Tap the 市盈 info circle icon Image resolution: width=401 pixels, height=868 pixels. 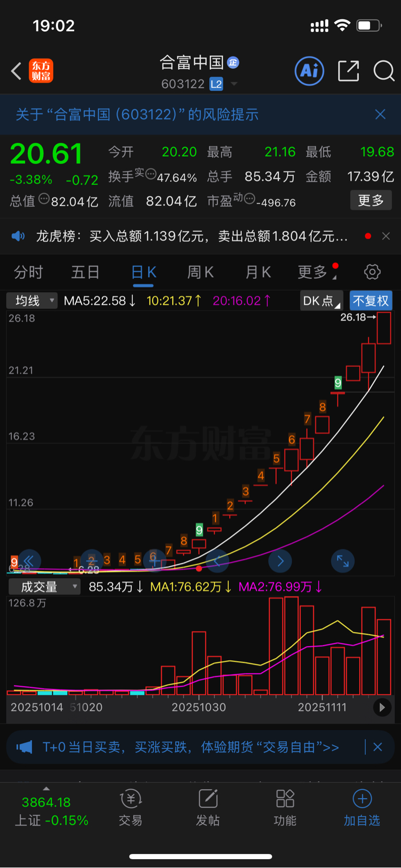[x=250, y=198]
